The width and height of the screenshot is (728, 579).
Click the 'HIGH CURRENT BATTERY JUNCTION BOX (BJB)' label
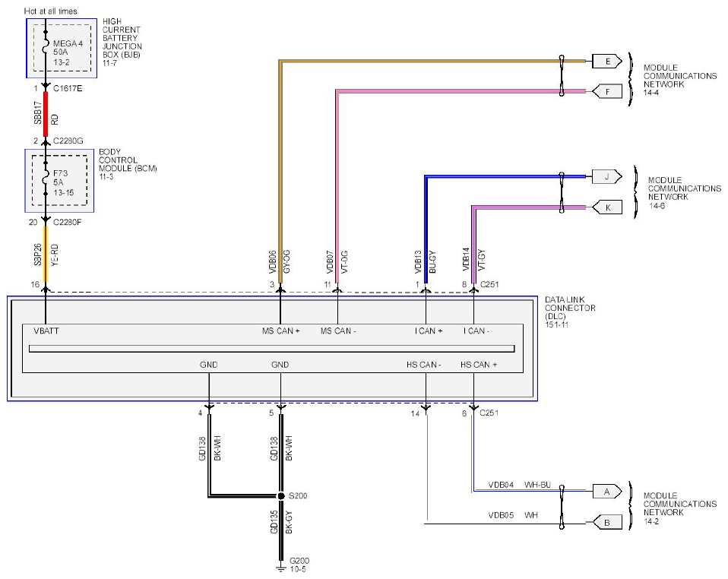122,38
